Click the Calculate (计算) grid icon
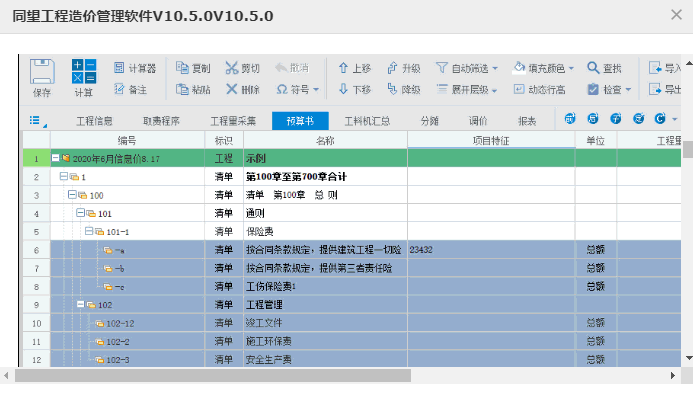This screenshot has height=395, width=693. point(84,71)
